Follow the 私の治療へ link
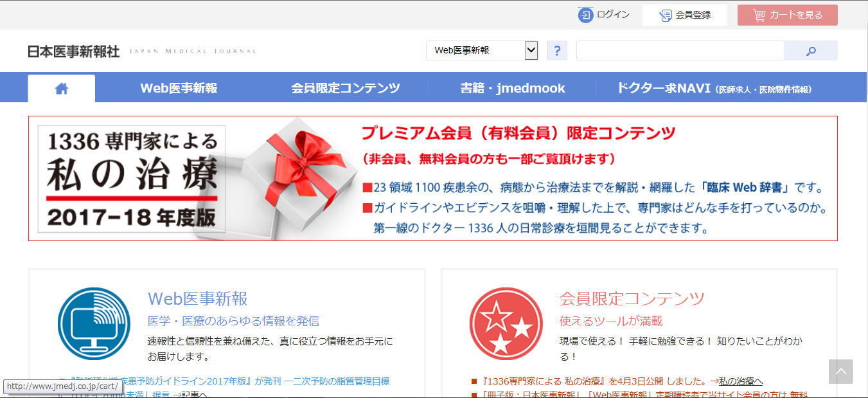This screenshot has height=398, width=868. click(x=740, y=381)
